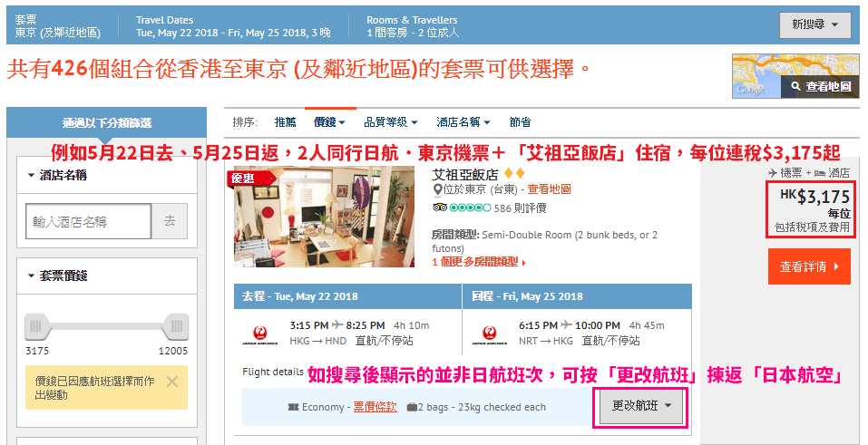Click the TripAdvisor owl rating icon
868x445 pixels.
click(440, 208)
